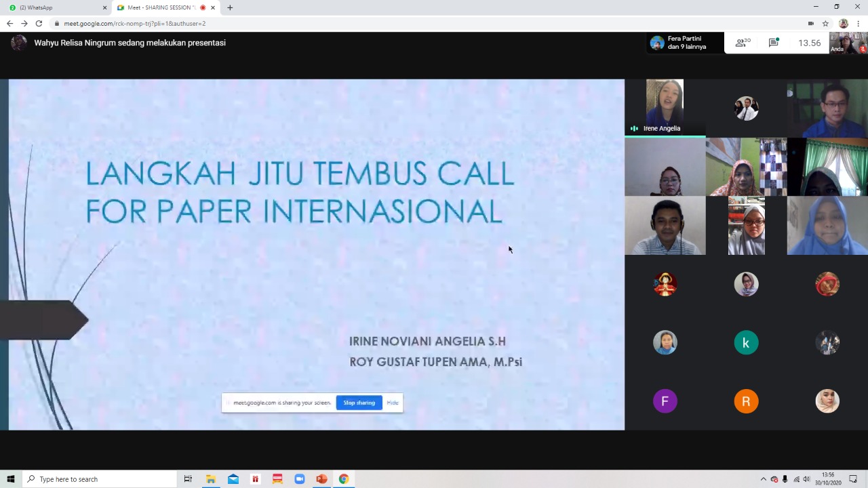Click the Stop sharing button
Screen dimensions: 868x488
pyautogui.click(x=359, y=403)
